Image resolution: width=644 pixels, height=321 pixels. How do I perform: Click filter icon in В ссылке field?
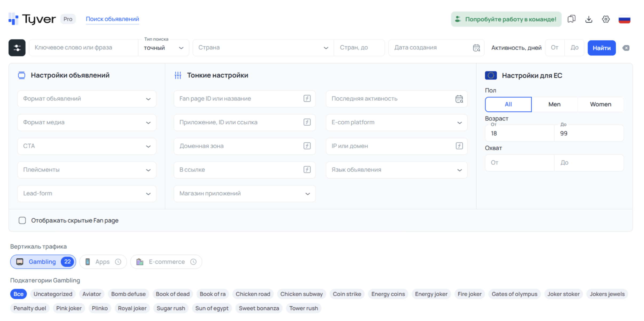(x=307, y=170)
